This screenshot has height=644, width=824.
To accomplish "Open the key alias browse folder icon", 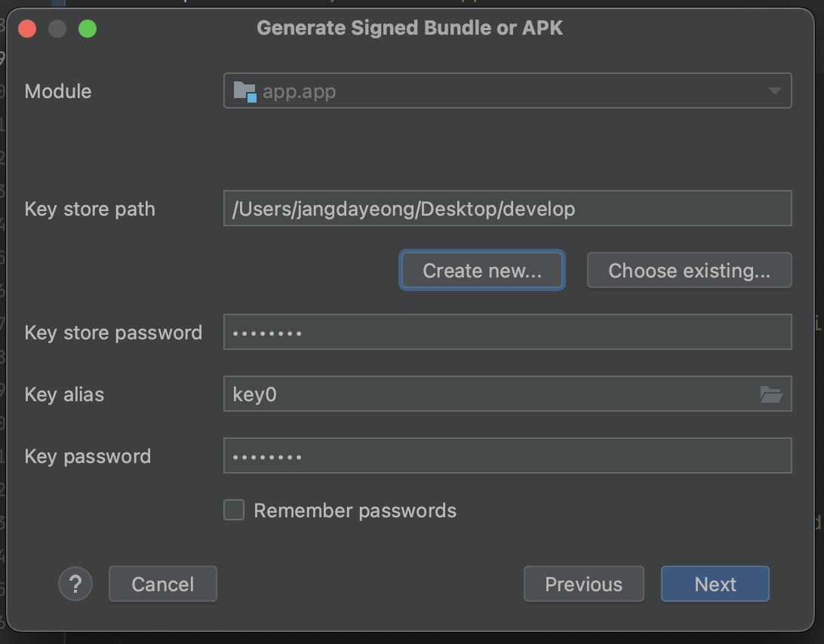I will tap(770, 394).
